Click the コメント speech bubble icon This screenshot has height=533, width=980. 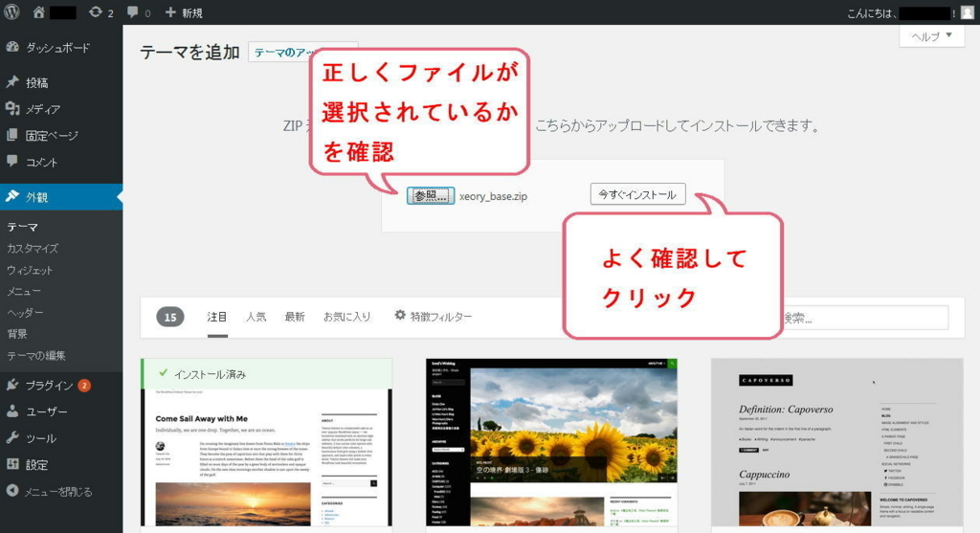click(x=12, y=161)
